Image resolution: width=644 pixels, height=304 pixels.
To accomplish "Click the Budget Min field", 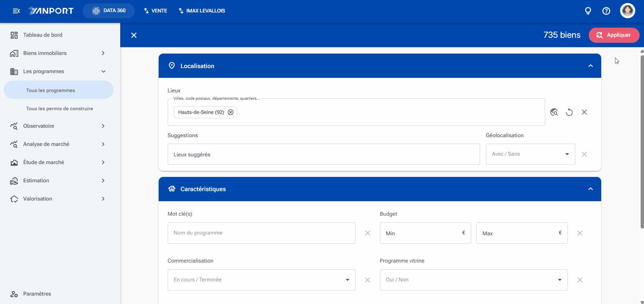I will tap(425, 233).
